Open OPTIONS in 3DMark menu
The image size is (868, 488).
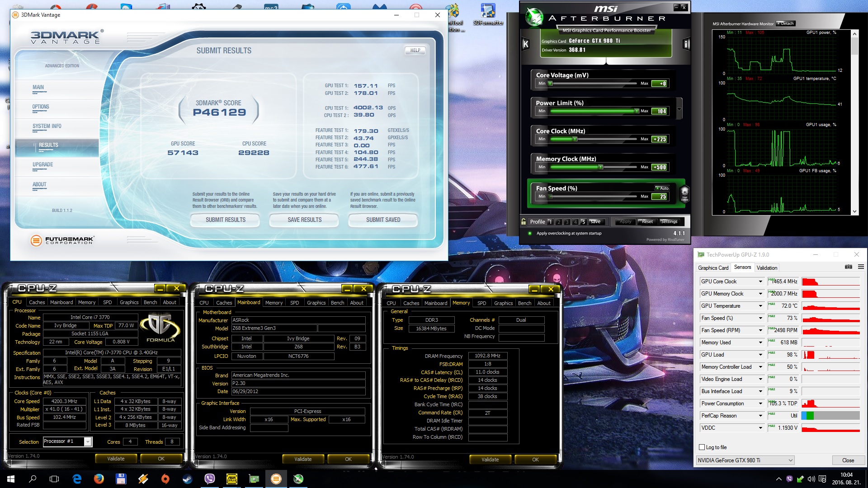(41, 107)
